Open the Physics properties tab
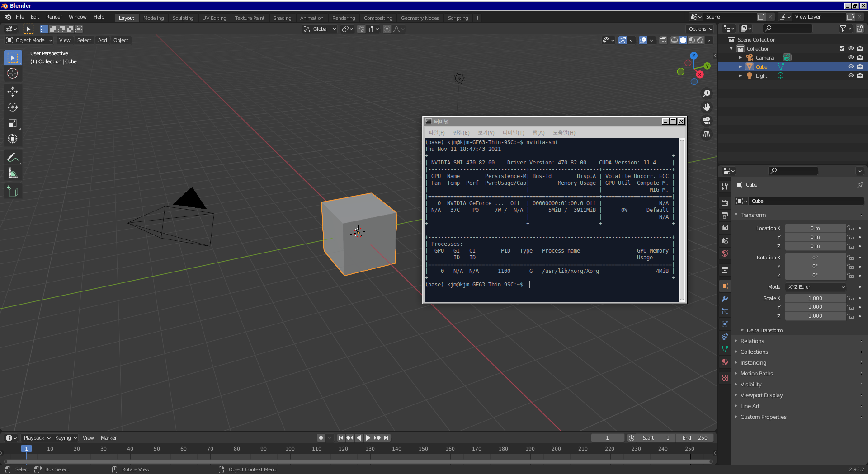Screen dimensions: 868x474 (x=725, y=324)
